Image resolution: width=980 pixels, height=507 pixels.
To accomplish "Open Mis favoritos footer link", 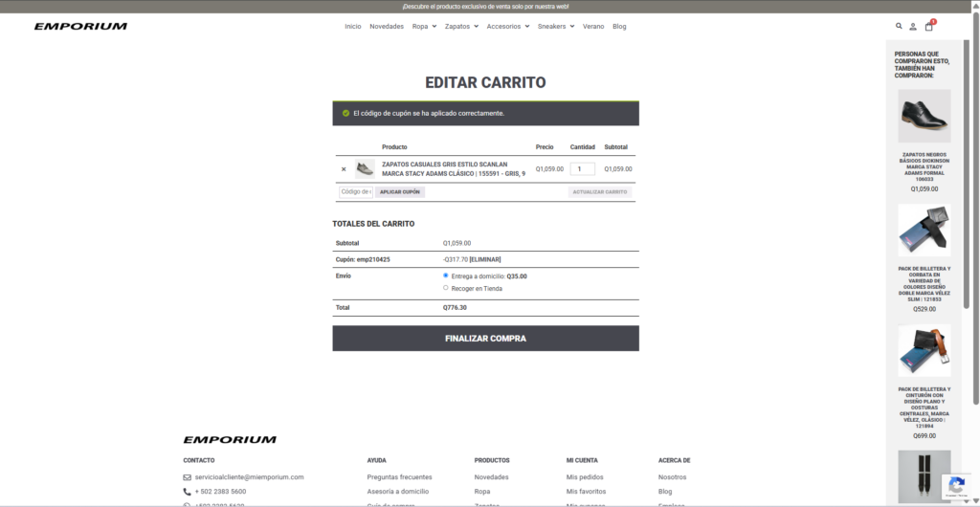I will (587, 492).
